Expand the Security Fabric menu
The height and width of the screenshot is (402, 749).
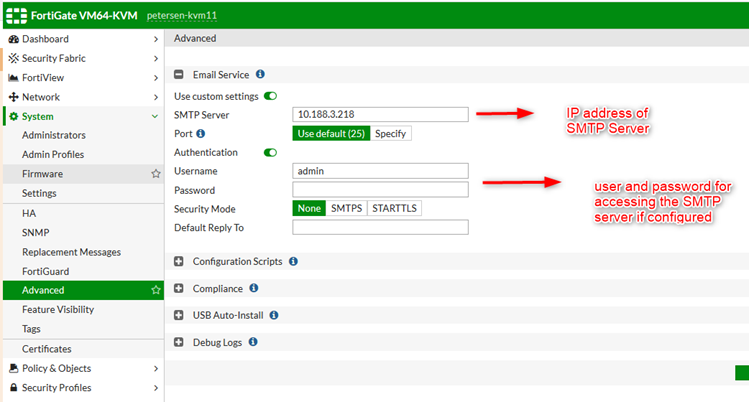point(80,59)
